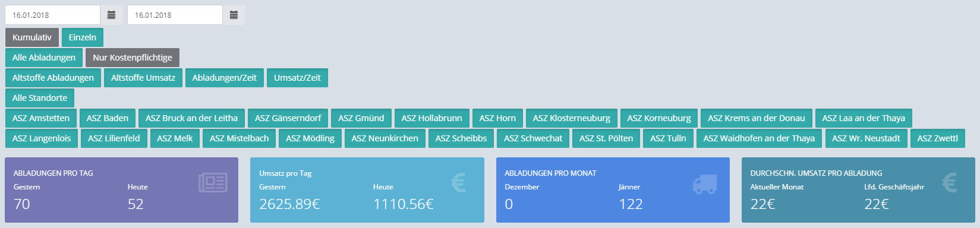Viewport: 980px width, 228px height.
Task: Switch to Kumulativ mode
Action: 32,37
